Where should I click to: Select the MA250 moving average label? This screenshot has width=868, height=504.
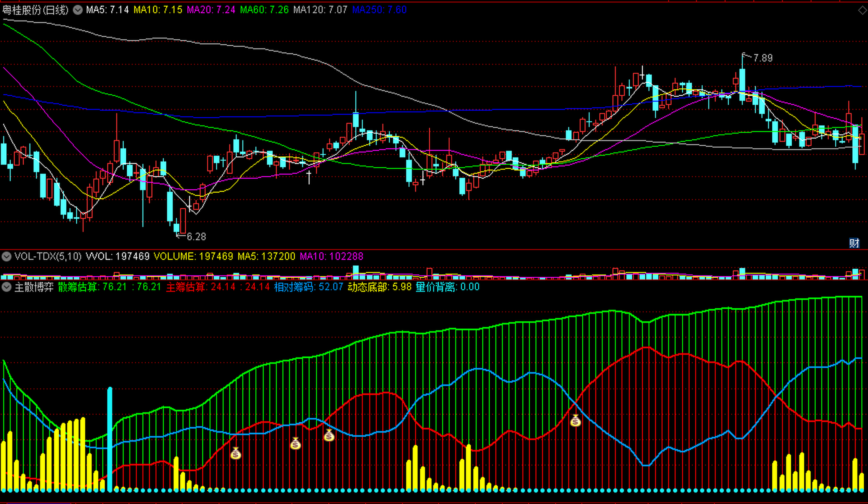coord(379,10)
